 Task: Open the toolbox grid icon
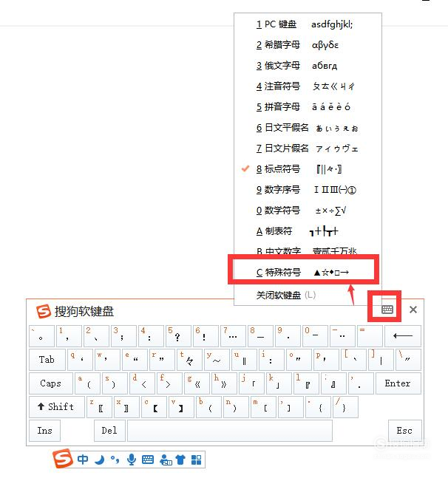coord(196,460)
